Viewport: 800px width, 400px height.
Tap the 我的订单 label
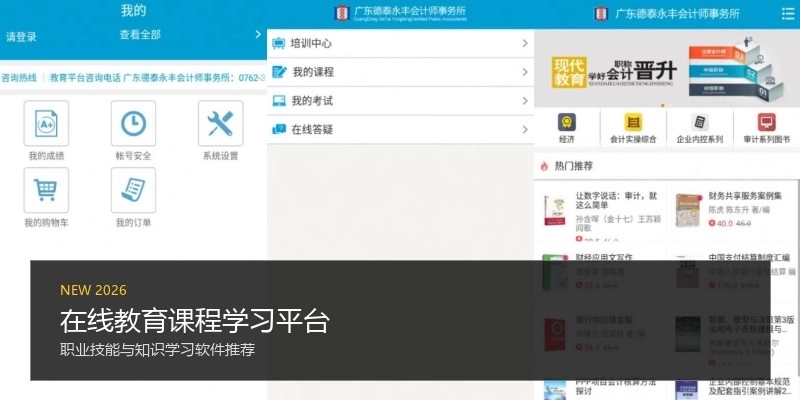tap(133, 223)
